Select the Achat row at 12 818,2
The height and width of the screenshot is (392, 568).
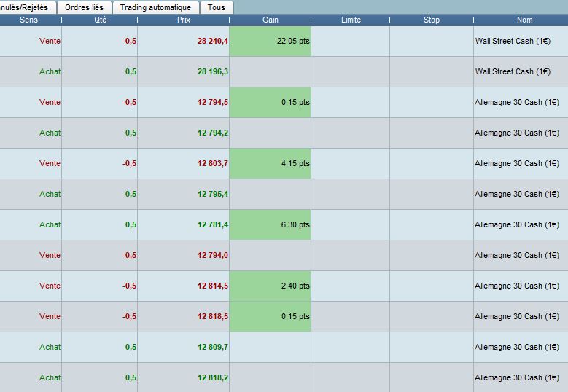(x=284, y=377)
